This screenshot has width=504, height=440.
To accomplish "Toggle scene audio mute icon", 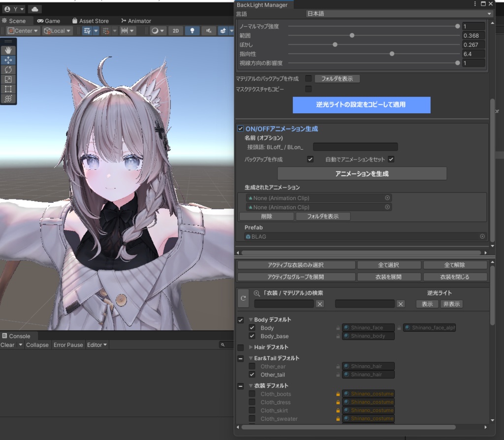I will [x=209, y=31].
